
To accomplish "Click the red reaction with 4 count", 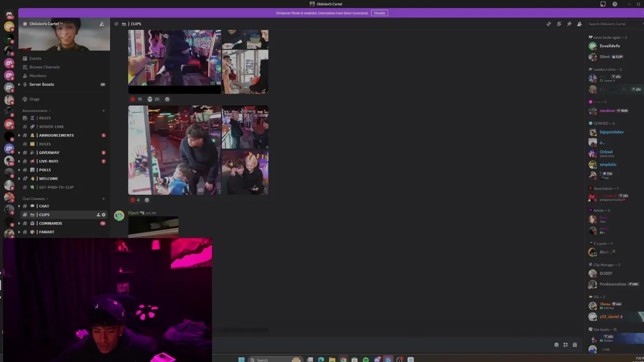I will click(135, 200).
